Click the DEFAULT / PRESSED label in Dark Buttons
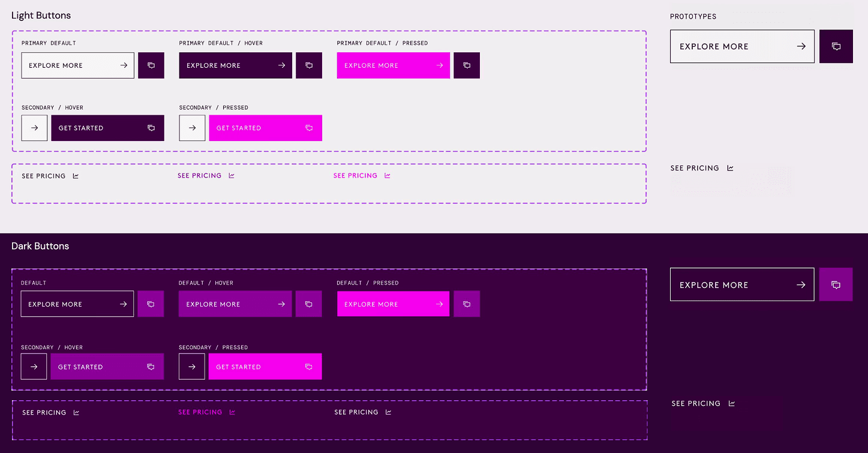Image resolution: width=868 pixels, height=453 pixels. tap(368, 283)
